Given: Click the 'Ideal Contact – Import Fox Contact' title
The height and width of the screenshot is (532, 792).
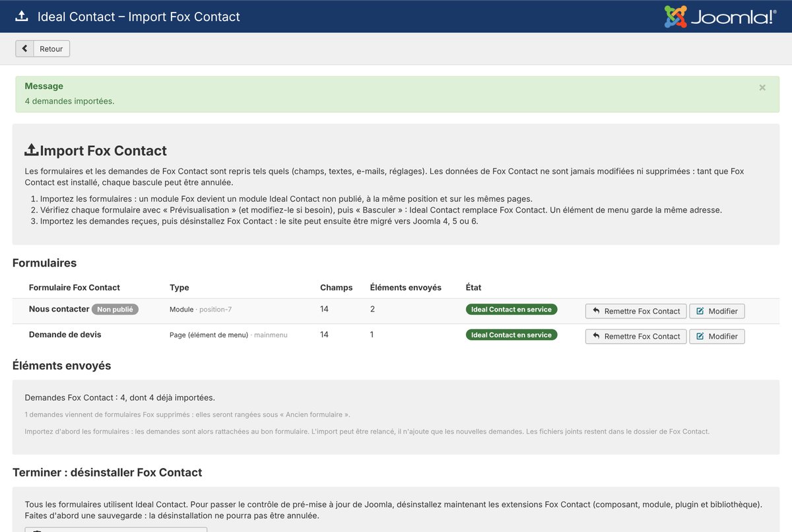Looking at the screenshot, I should click(x=139, y=17).
